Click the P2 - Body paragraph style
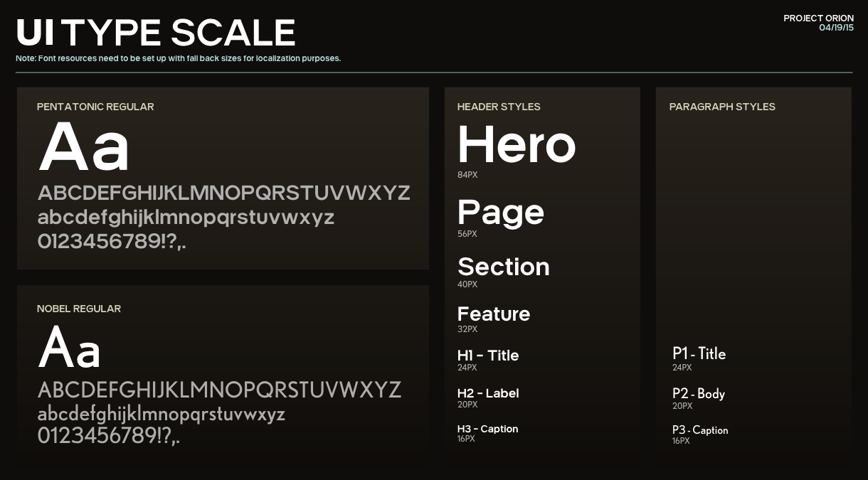 coord(698,393)
